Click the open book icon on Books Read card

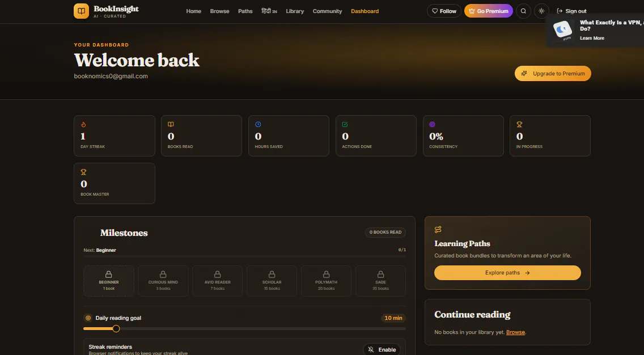click(171, 125)
